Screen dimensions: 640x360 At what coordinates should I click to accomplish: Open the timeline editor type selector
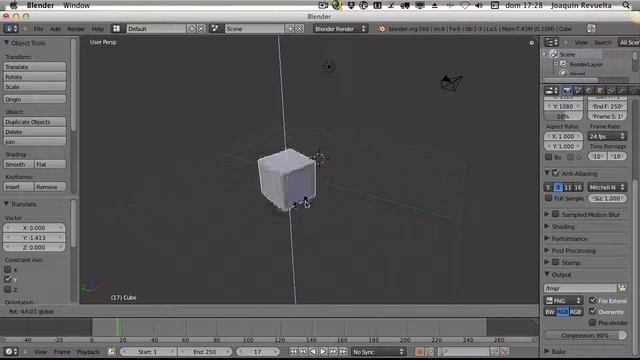(11, 351)
